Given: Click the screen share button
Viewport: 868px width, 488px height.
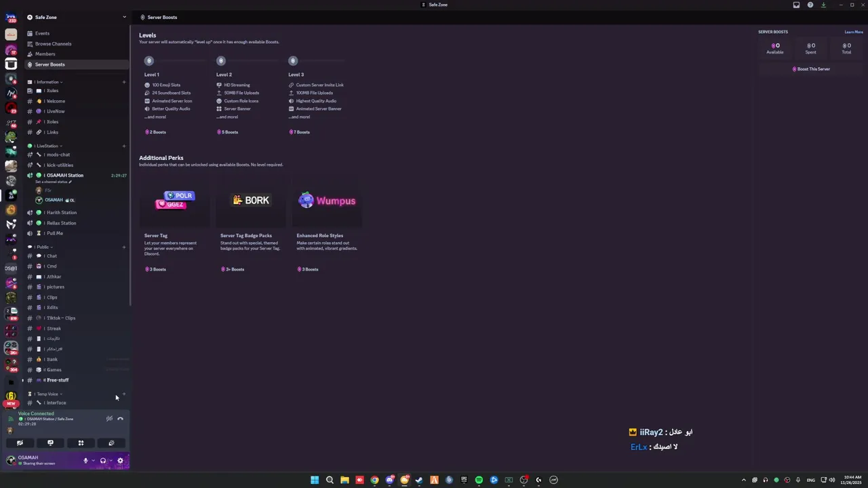Looking at the screenshot, I should 50,443.
